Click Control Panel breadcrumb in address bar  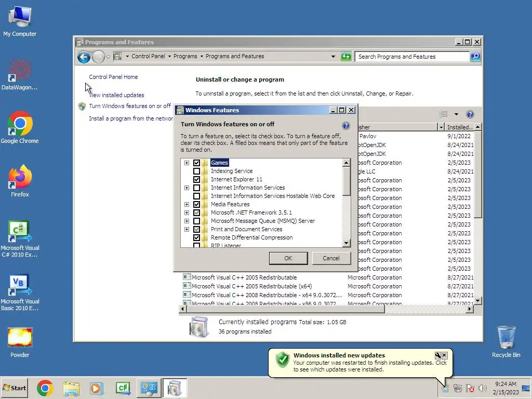[x=148, y=56]
